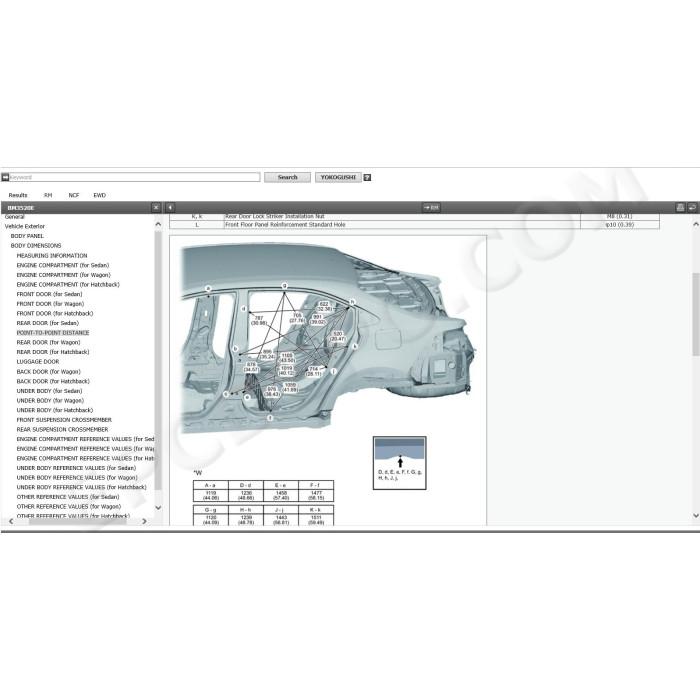The width and height of the screenshot is (700, 700).
Task: Select POINT-TO-POINT DISTANCE item
Action: tap(53, 333)
